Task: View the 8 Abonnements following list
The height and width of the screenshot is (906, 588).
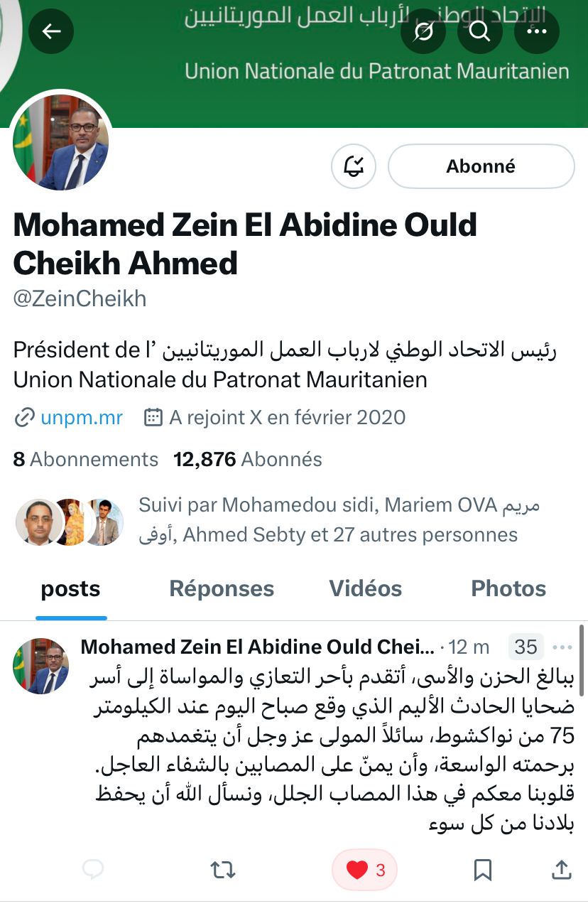Action: tap(86, 460)
